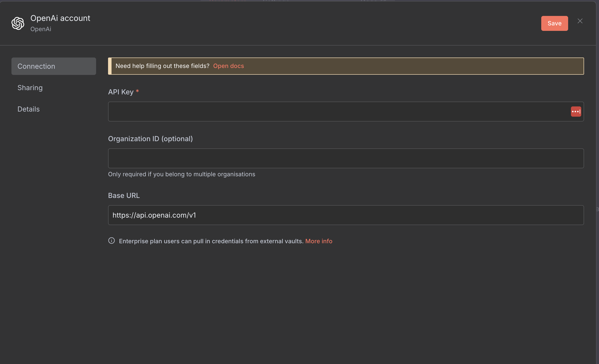Open the Connection tab

[54, 66]
